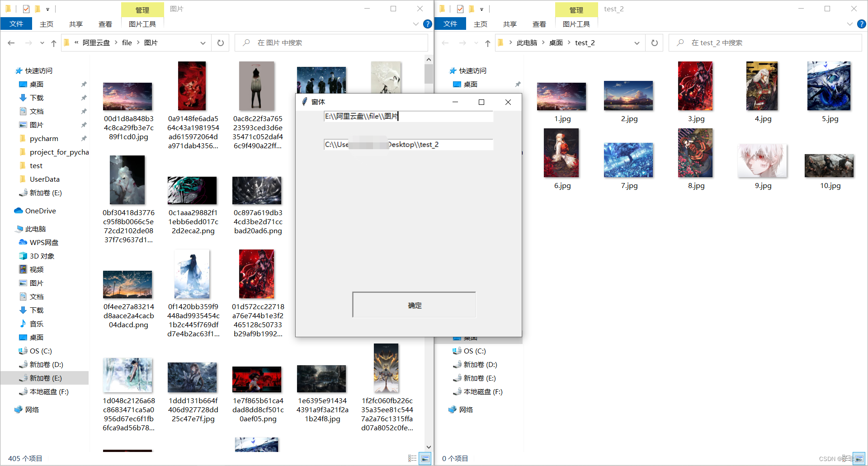The image size is (868, 466).
Task: Open quick access toolbar dropdown in test_2 title bar
Action: pos(481,9)
